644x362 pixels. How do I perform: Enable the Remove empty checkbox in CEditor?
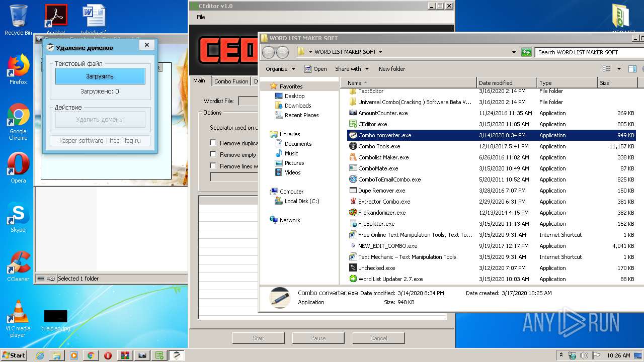[213, 154]
